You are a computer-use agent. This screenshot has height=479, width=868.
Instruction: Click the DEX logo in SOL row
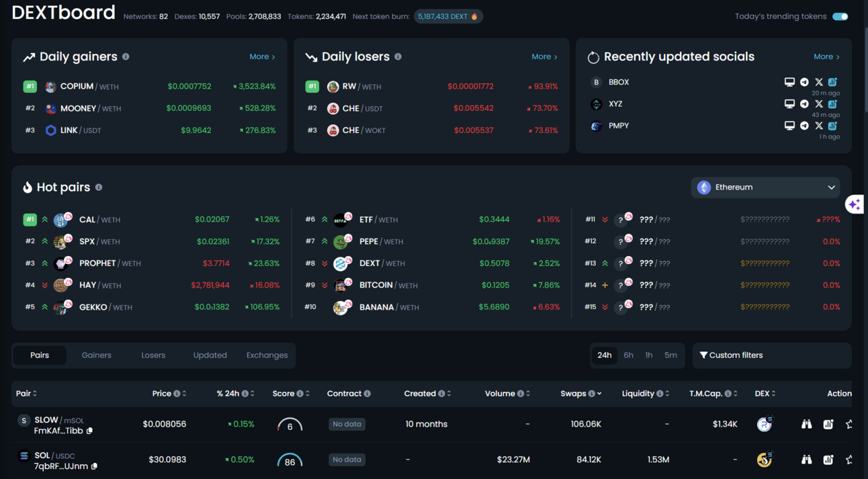[x=765, y=459]
